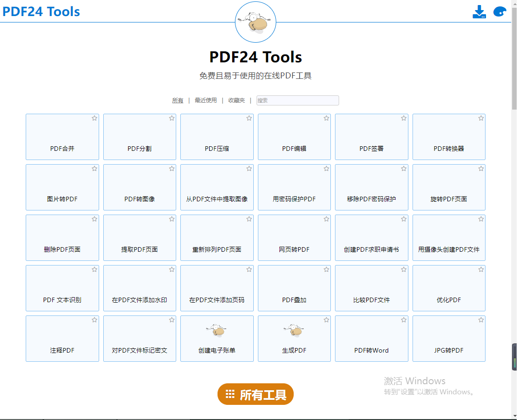The image size is (519, 420).
Task: Show the 所有 tools filter
Action: [178, 100]
